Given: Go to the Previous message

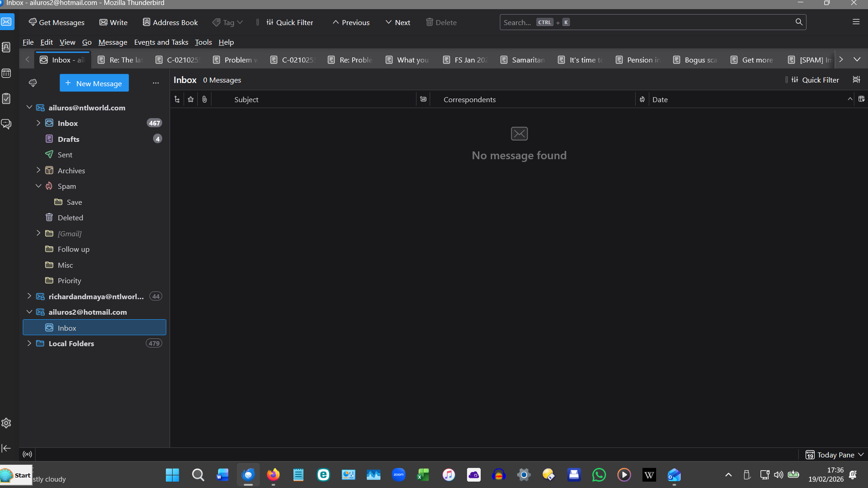Looking at the screenshot, I should pos(351,22).
